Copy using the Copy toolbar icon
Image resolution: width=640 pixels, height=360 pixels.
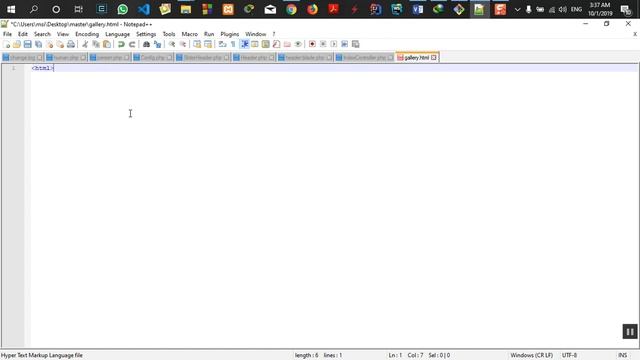[96, 44]
